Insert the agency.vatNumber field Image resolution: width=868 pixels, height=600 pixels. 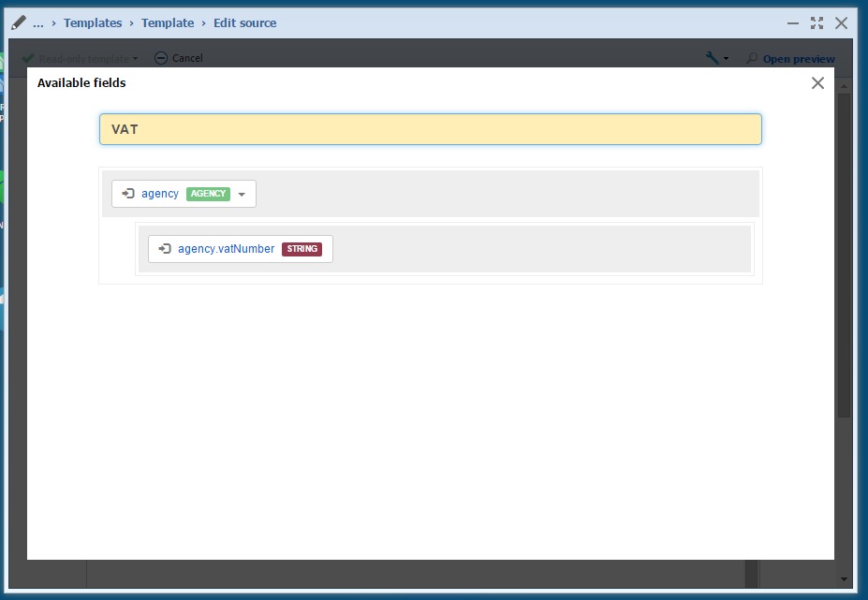[x=226, y=249]
